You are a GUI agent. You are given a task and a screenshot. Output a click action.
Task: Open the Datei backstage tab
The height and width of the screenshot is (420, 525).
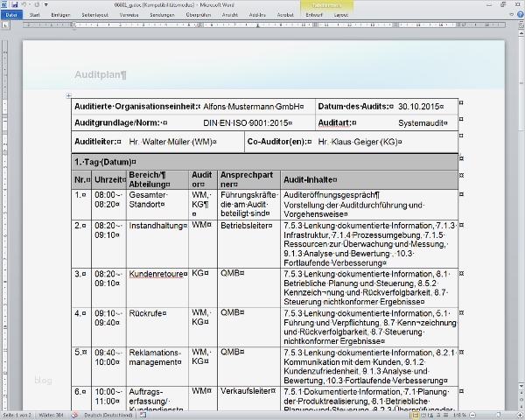11,15
